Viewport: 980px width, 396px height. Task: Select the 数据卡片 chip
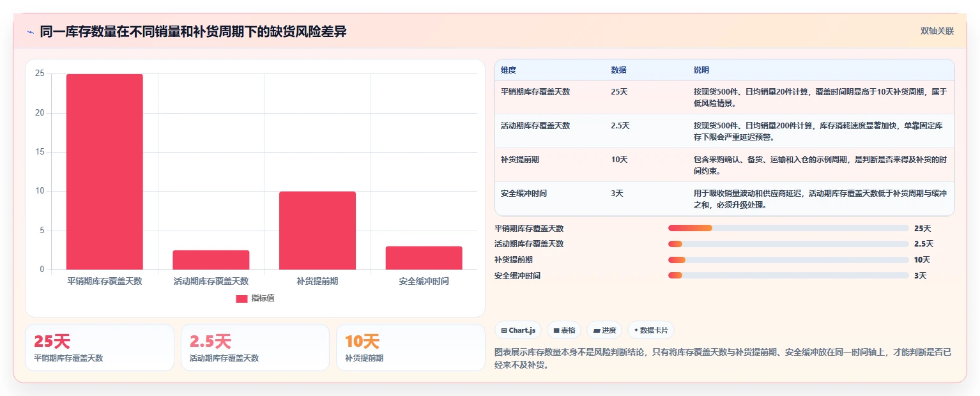click(x=651, y=330)
